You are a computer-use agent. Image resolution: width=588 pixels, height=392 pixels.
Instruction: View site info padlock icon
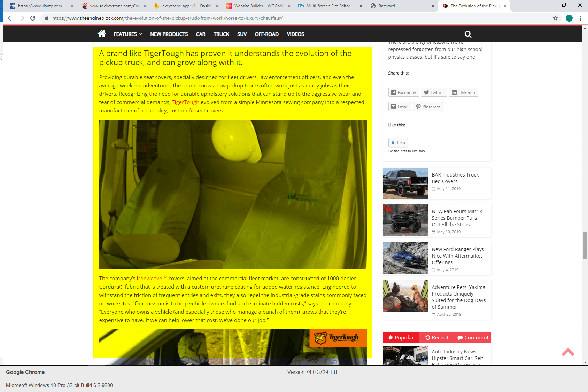point(46,18)
